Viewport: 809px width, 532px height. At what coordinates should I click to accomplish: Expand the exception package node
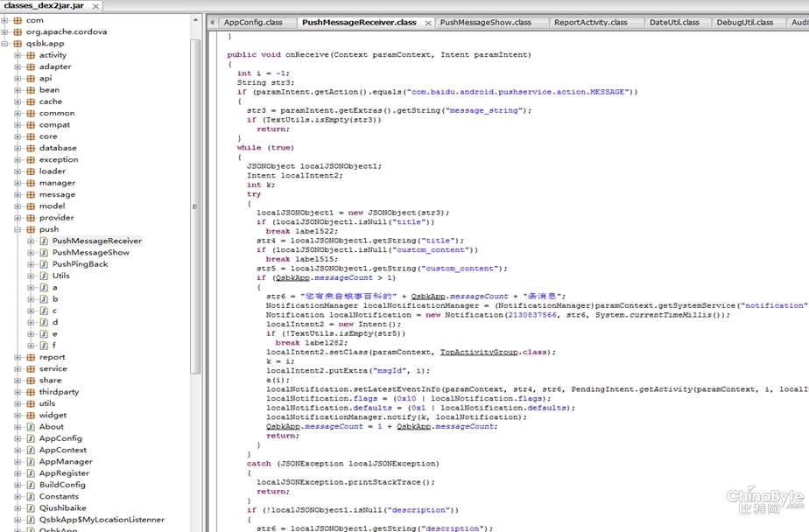(18, 160)
